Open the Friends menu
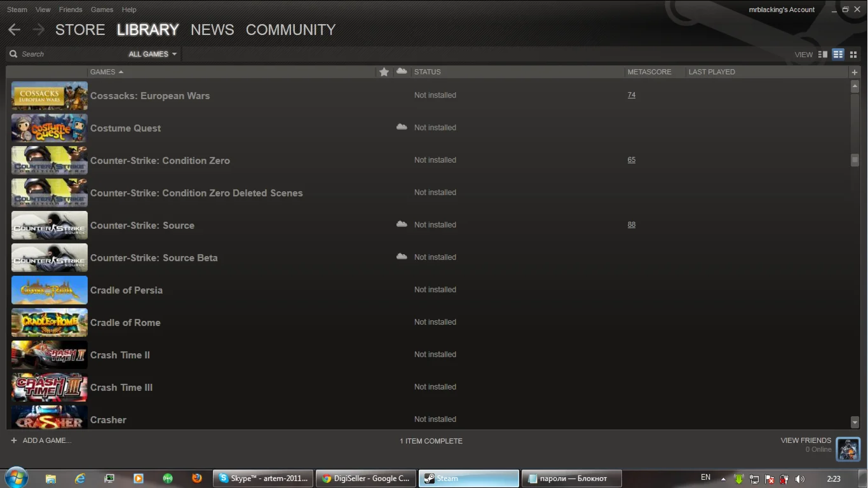The height and width of the screenshot is (488, 868). [70, 10]
